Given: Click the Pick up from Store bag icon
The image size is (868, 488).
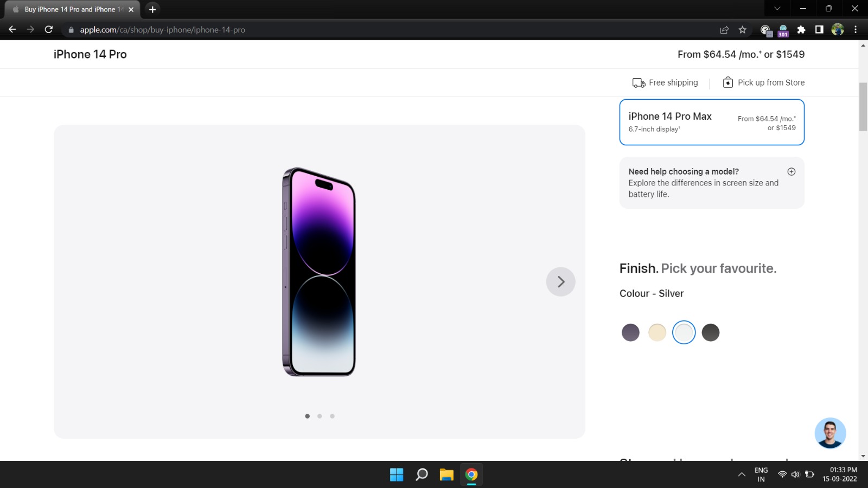Looking at the screenshot, I should click(728, 82).
